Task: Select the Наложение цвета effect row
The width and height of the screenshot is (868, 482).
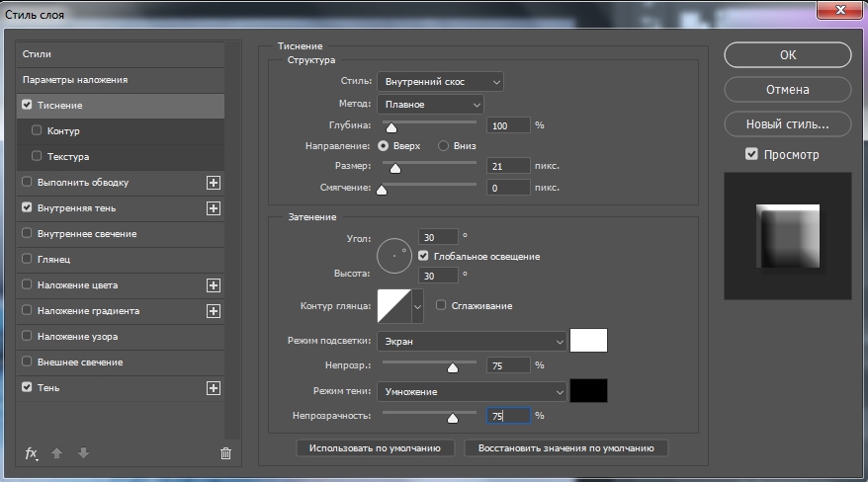Action: 121,285
